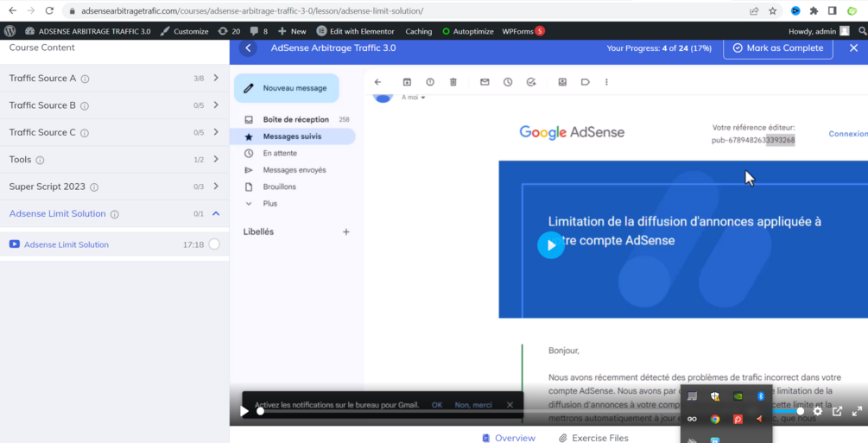
Task: Report spam using the exclamation icon
Action: click(x=430, y=82)
